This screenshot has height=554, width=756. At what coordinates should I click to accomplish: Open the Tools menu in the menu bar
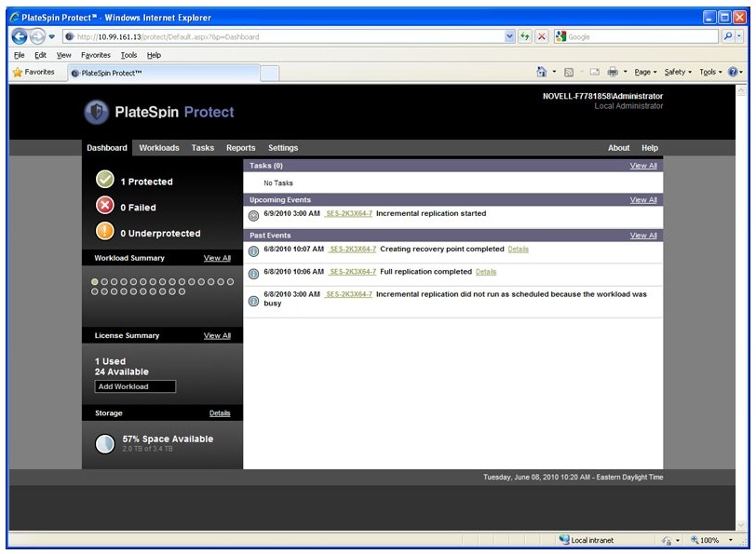[x=128, y=55]
